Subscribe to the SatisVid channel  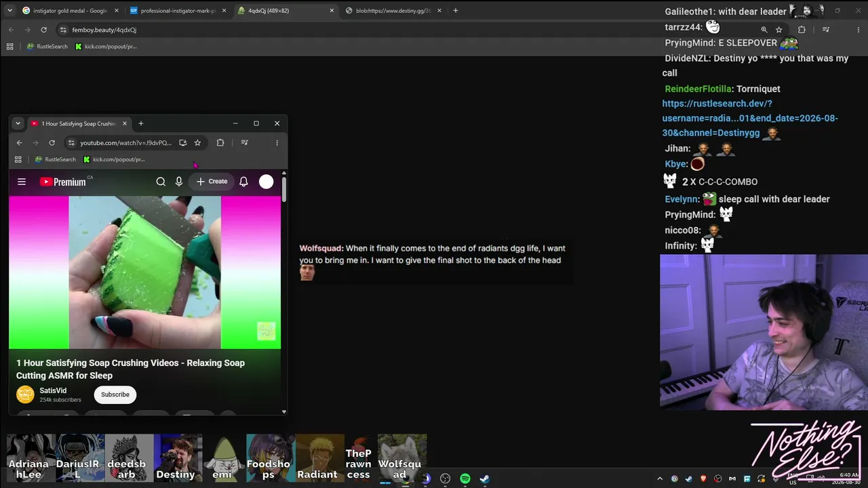[x=115, y=394]
